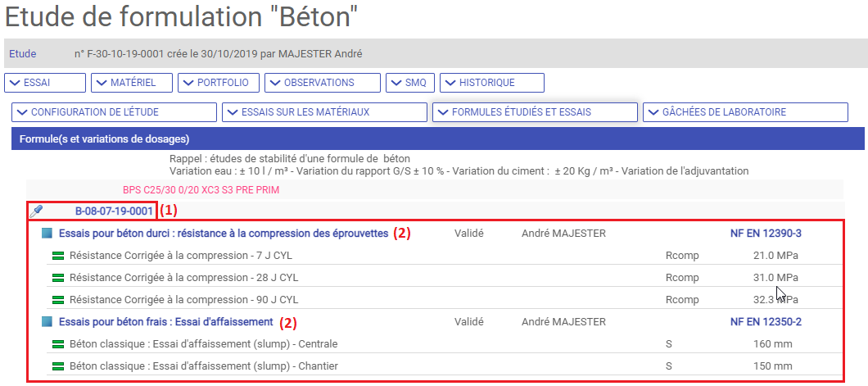Click the Validé status of béton durci test
868x386 pixels.
[x=469, y=234]
